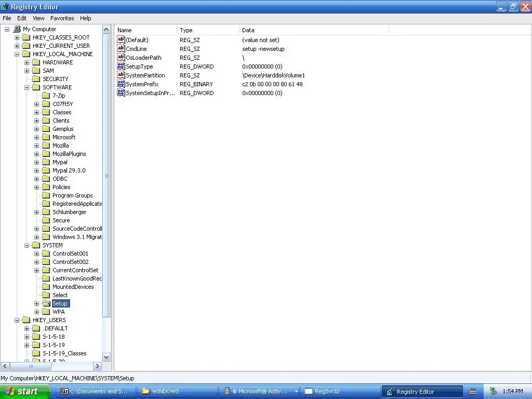Click the LastKnownGoodRecovery folder icon

(46, 278)
